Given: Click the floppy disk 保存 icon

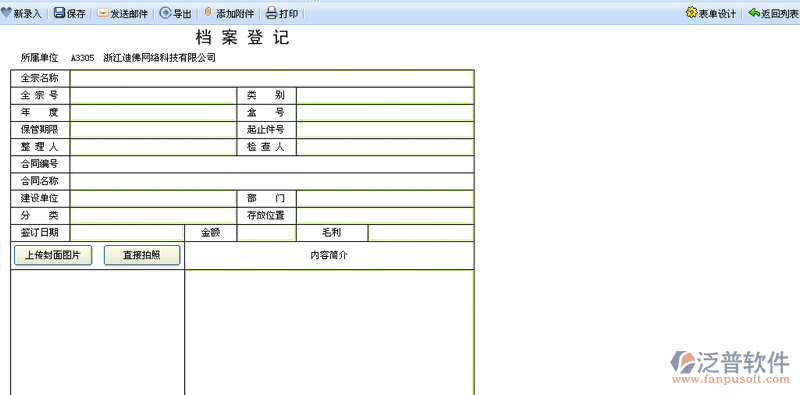Looking at the screenshot, I should click(x=59, y=13).
